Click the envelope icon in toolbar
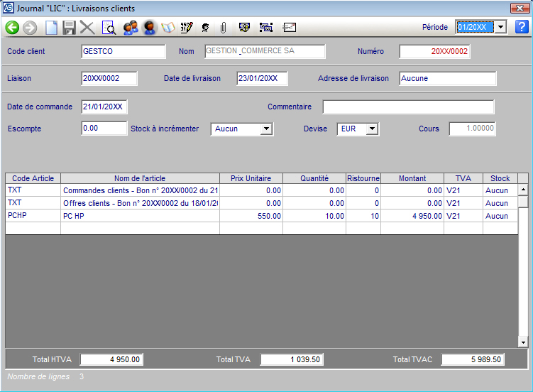Screen dimensions: 533x392 (290, 28)
